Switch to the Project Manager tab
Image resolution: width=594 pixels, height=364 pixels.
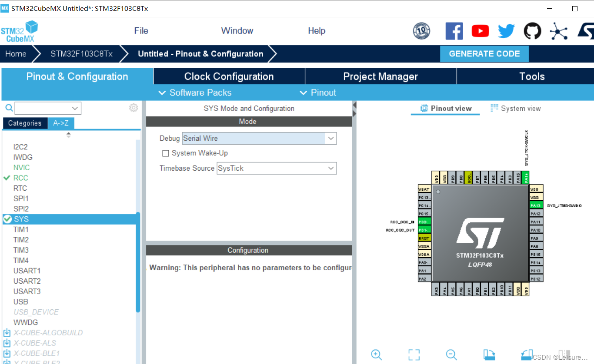[x=380, y=76]
